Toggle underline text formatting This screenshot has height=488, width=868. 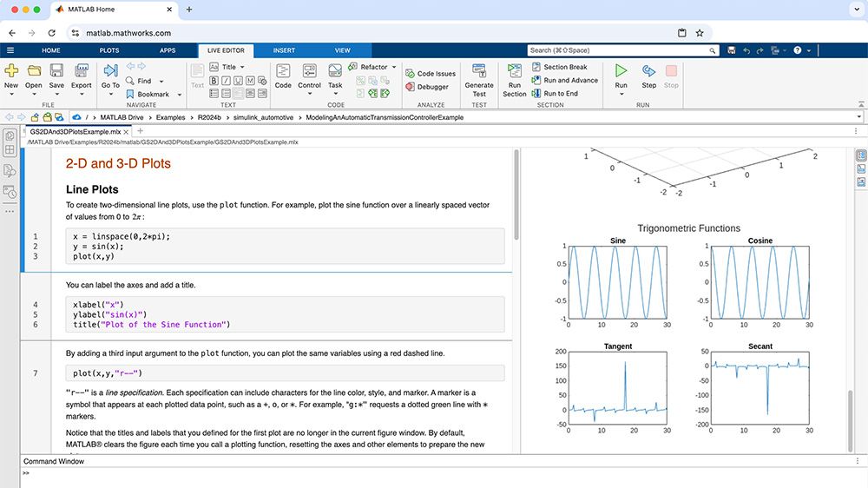click(x=238, y=81)
